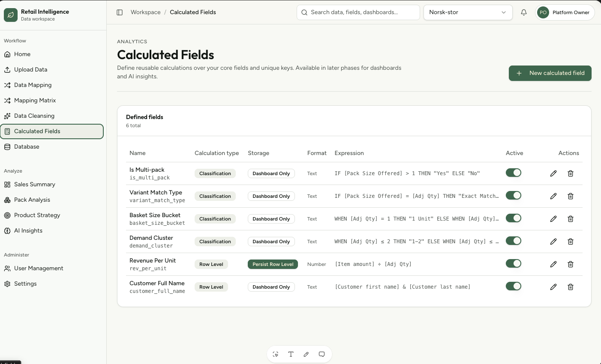This screenshot has width=601, height=364.
Task: Click the Customer first name & last name expression
Action: coord(403,287)
